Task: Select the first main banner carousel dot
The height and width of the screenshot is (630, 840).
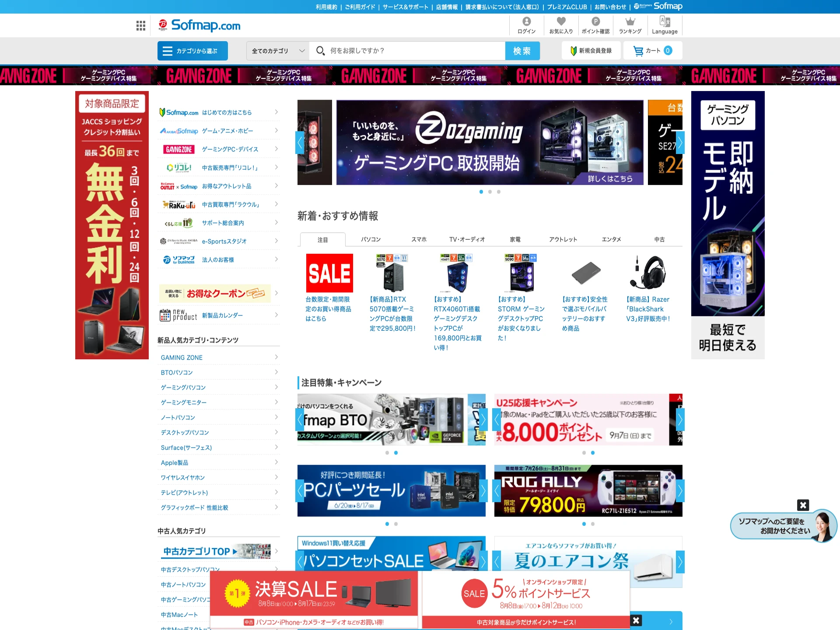Action: click(x=481, y=192)
